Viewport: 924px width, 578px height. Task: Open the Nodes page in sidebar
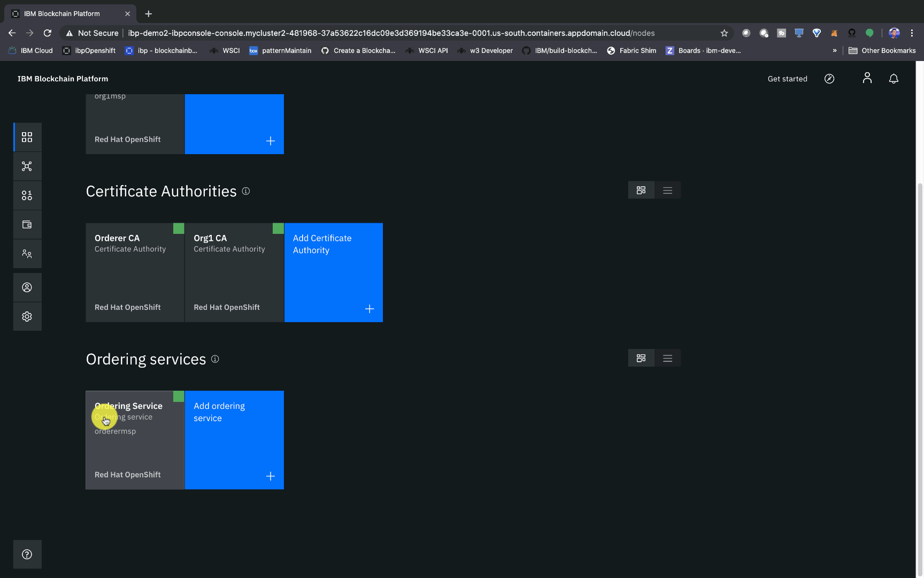27,137
